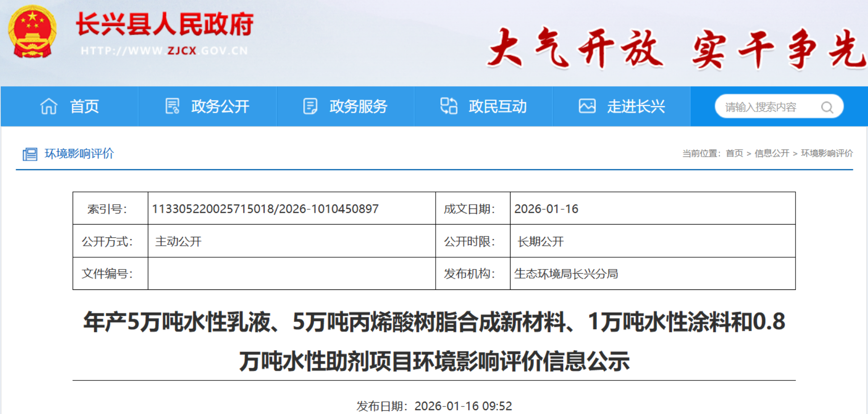
Task: Open the 政务公开 navigation tab
Action: [207, 106]
